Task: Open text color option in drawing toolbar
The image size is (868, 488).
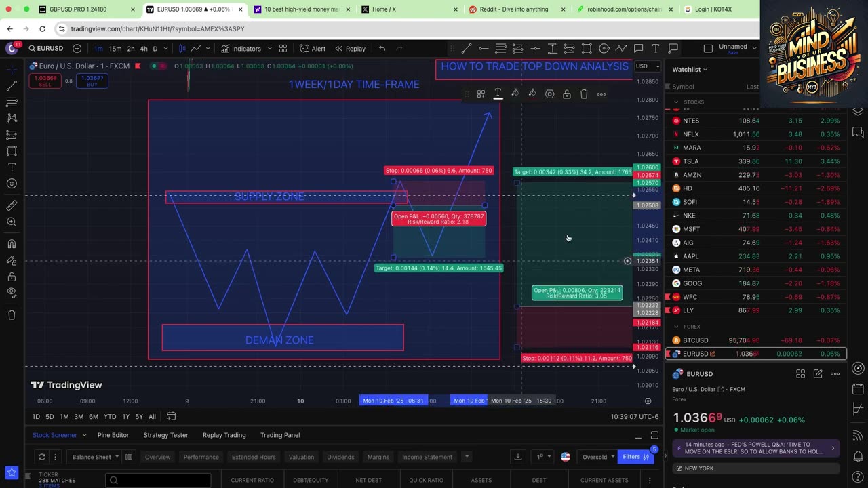Action: (x=498, y=94)
